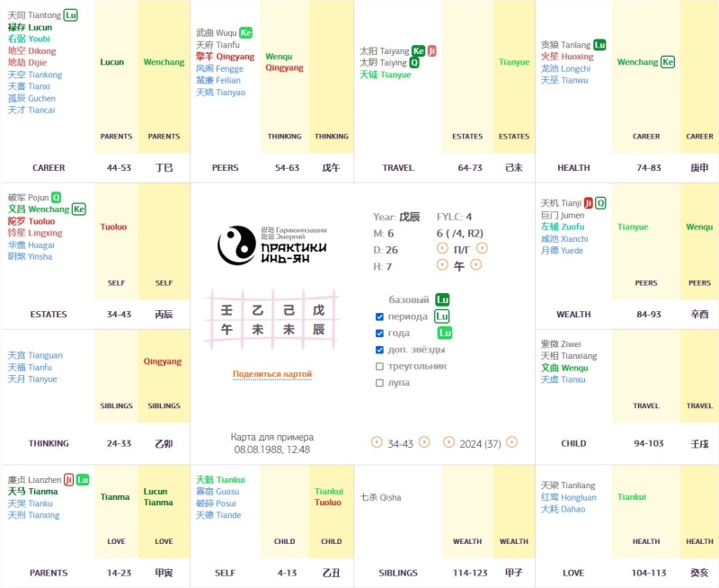Click the Tiantong star in Career palace
This screenshot has height=588, width=719.
point(34,15)
